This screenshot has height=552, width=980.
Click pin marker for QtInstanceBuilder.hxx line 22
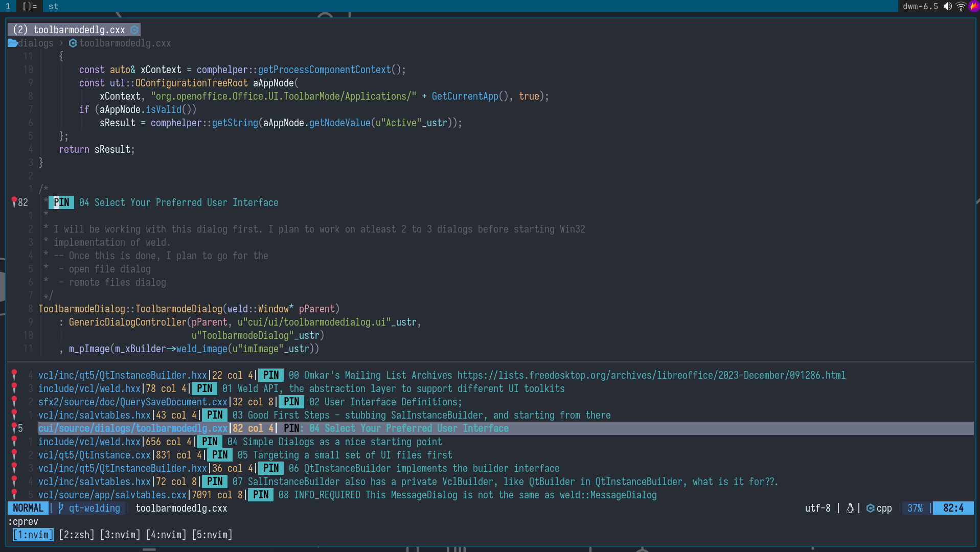(14, 375)
